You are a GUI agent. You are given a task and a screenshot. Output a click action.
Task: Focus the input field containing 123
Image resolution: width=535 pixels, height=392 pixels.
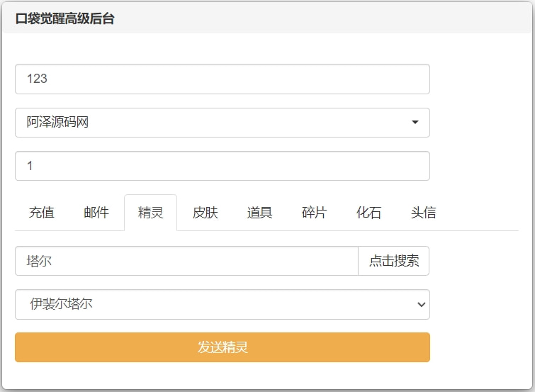pos(222,79)
